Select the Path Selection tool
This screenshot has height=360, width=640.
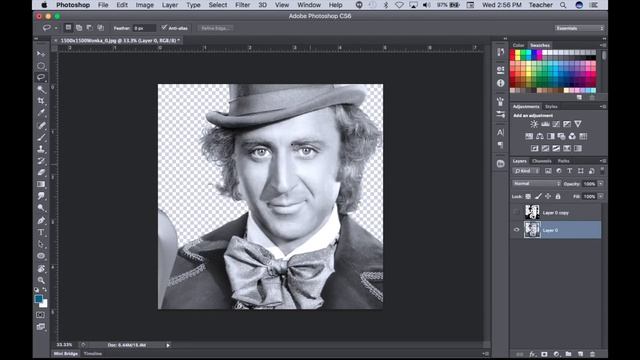41,244
